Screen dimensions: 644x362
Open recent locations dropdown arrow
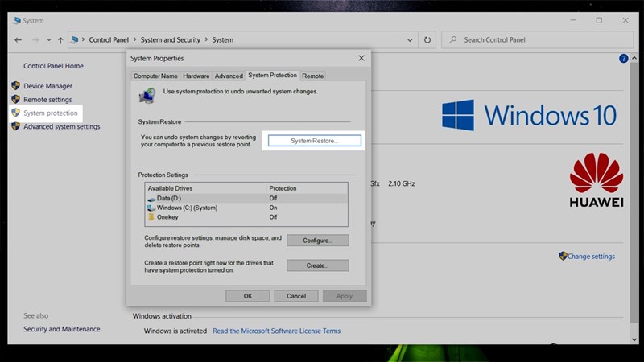point(49,40)
